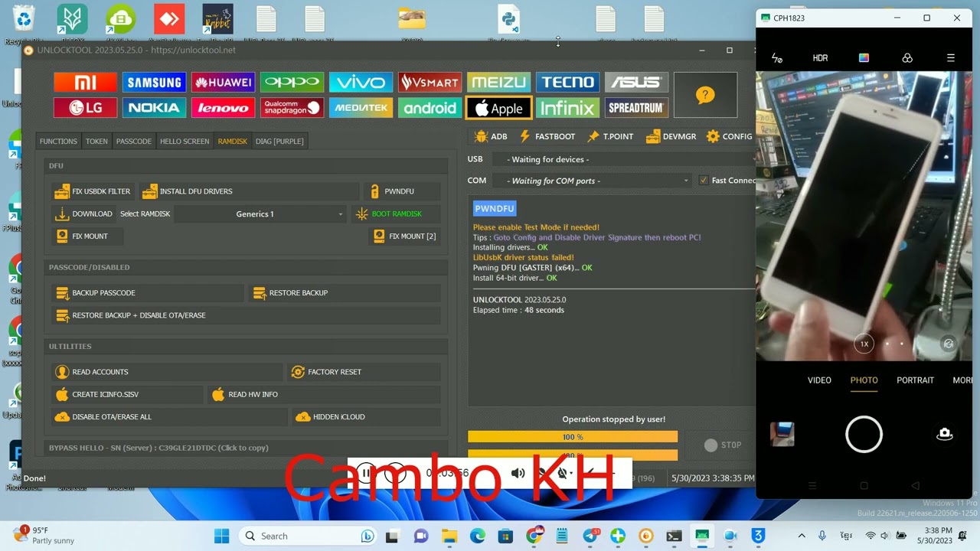Screen dimensions: 980x551
Task: Select the android brand tile
Action: (430, 108)
